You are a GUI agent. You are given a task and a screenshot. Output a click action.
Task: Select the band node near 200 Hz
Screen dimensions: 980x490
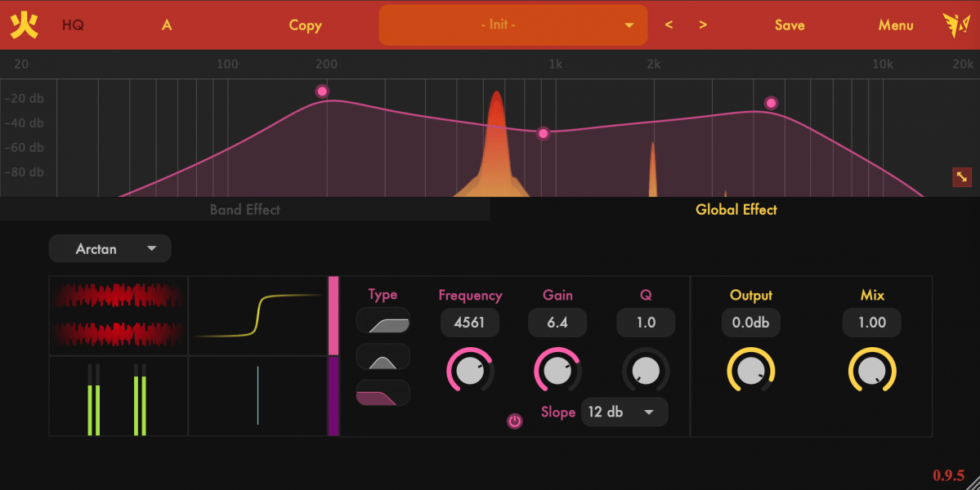pos(322,91)
